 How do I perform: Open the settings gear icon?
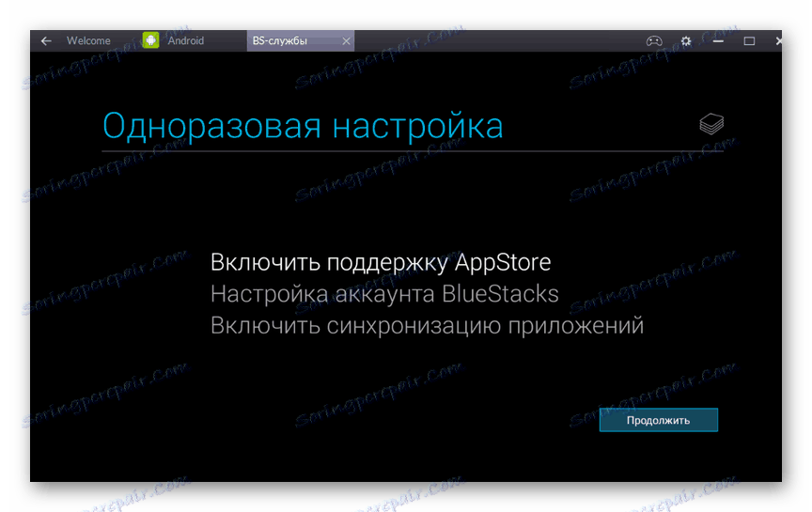[x=686, y=41]
